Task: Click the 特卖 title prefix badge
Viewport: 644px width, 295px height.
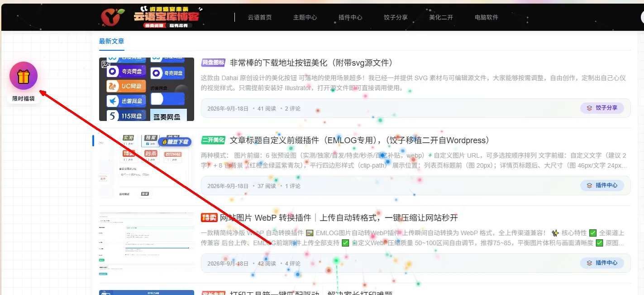Action: pos(210,218)
